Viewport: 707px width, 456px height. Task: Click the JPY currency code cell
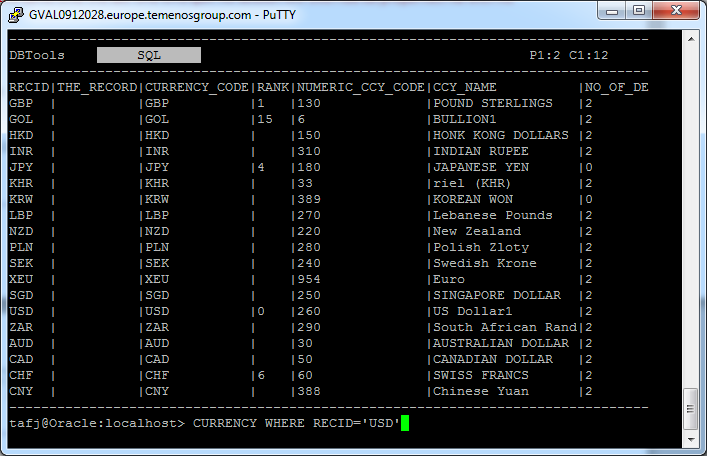click(x=157, y=167)
